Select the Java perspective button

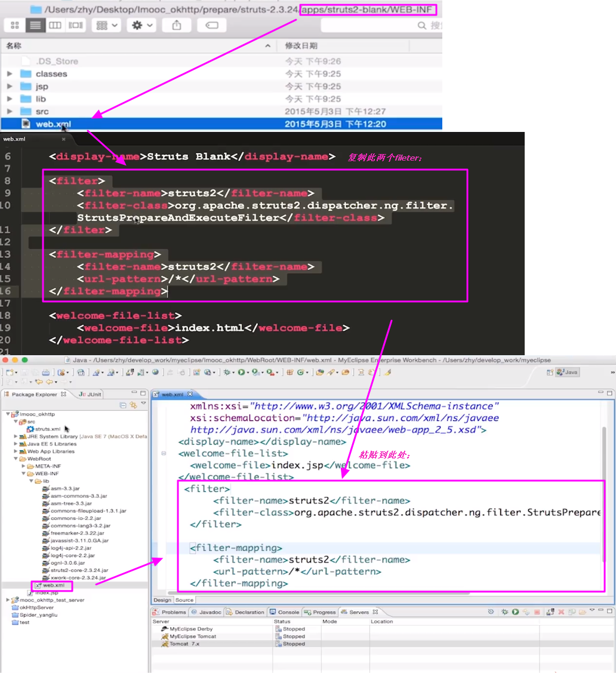click(568, 373)
